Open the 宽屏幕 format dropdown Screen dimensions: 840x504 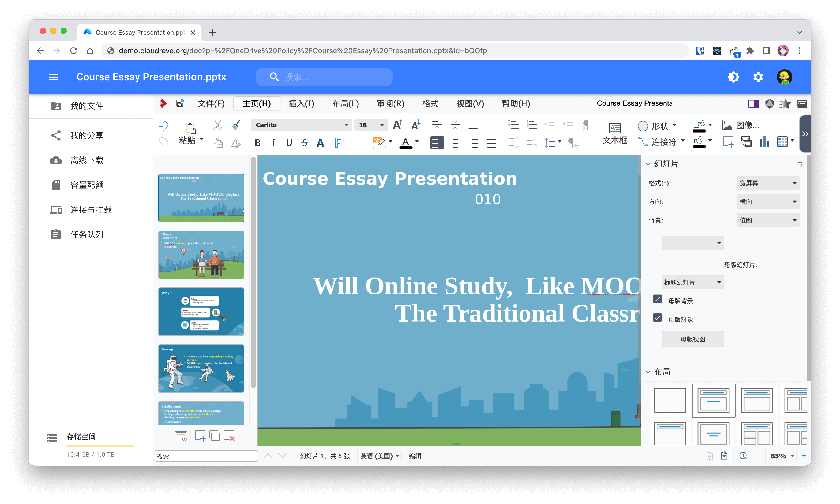(767, 183)
